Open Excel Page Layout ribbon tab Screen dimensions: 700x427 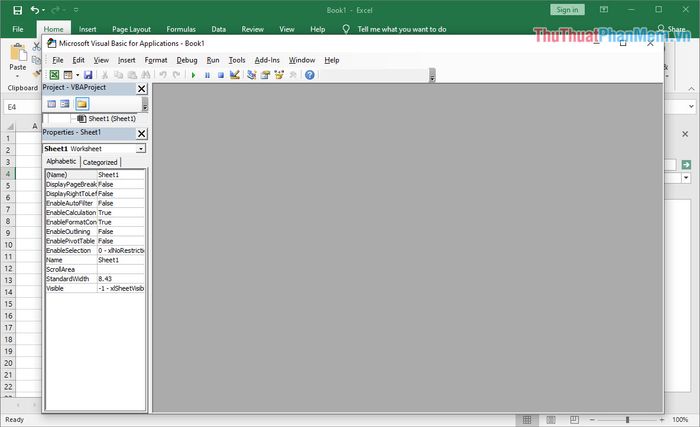click(131, 29)
